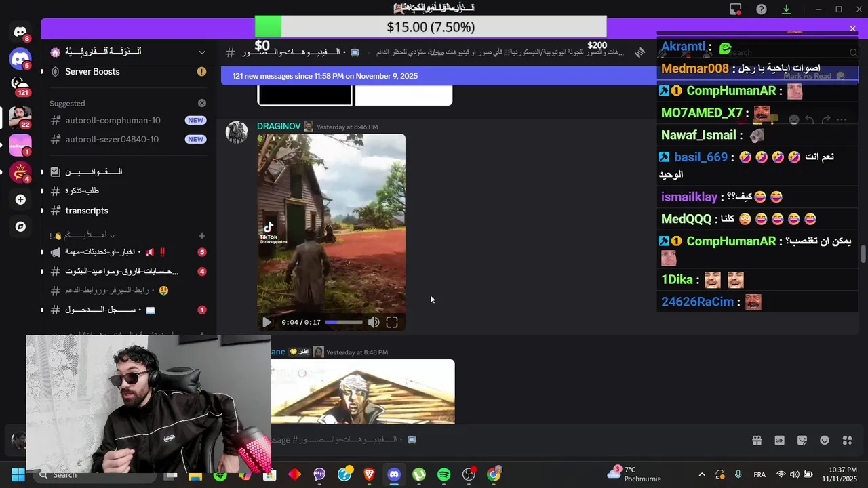Screen dimensions: 868x488
Task: Click the message input box
Action: [502, 440]
